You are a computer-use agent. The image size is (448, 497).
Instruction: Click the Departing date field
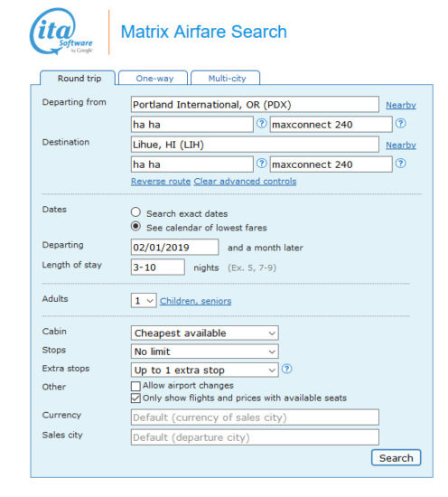pos(174,248)
